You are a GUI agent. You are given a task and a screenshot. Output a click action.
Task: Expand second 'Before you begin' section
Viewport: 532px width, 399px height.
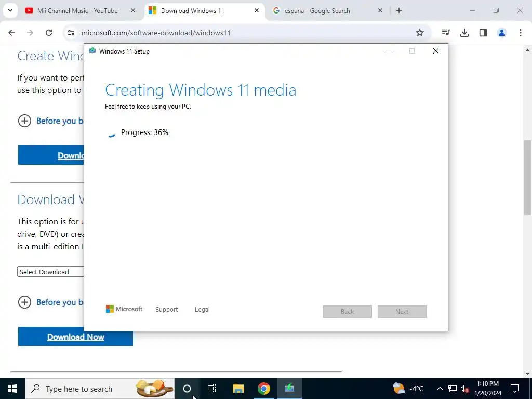[x=24, y=302]
